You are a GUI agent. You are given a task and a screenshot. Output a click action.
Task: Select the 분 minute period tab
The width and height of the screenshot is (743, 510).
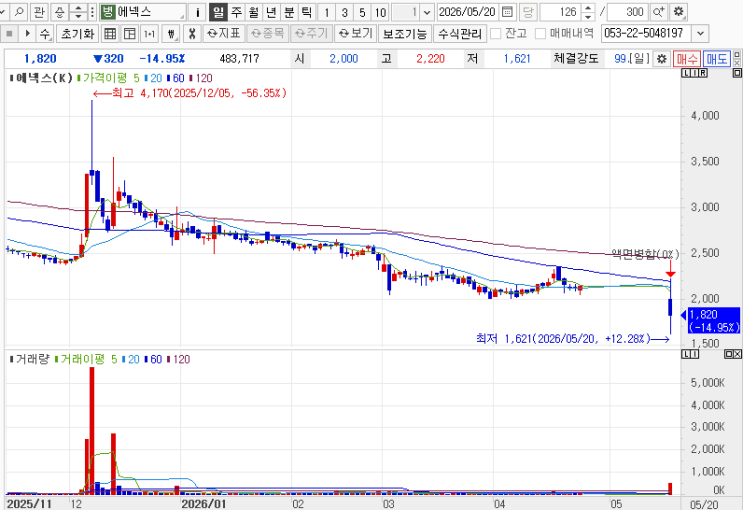coord(289,12)
